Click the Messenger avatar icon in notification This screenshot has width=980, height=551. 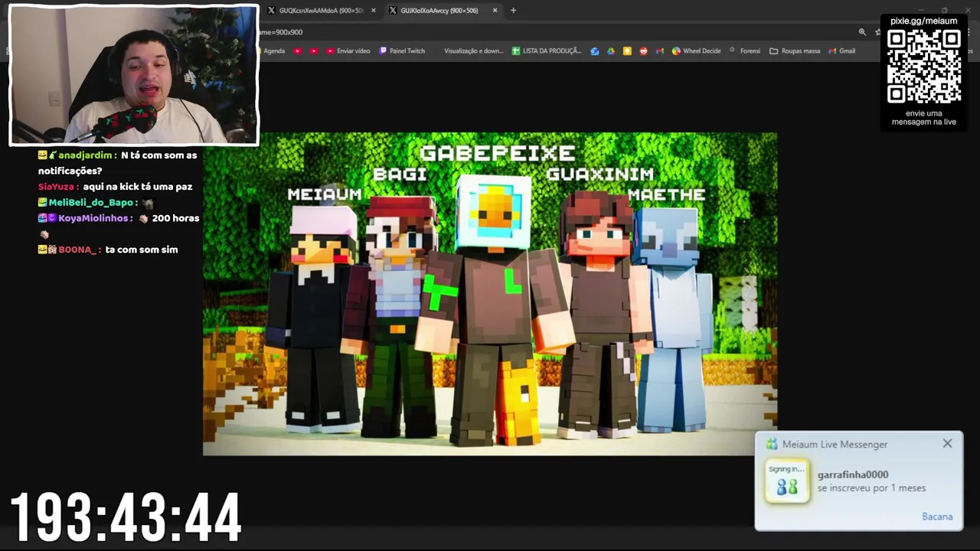(x=787, y=481)
